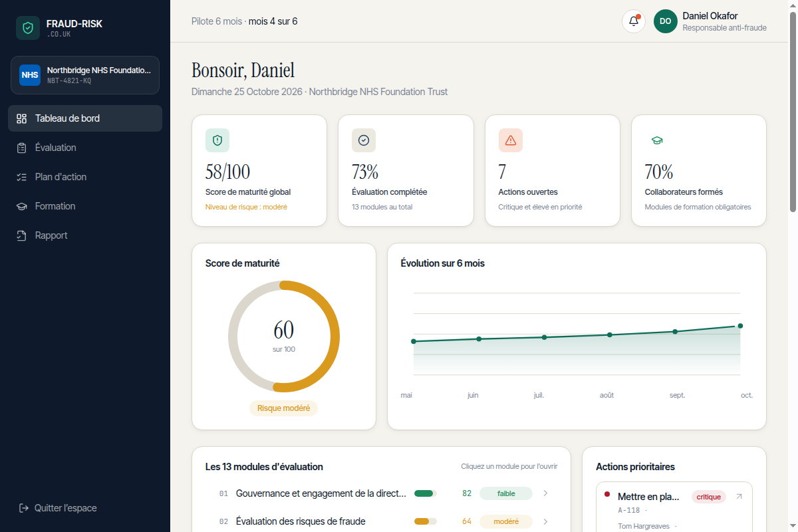Click the Rapport document icon
This screenshot has height=532, width=798.
point(21,235)
